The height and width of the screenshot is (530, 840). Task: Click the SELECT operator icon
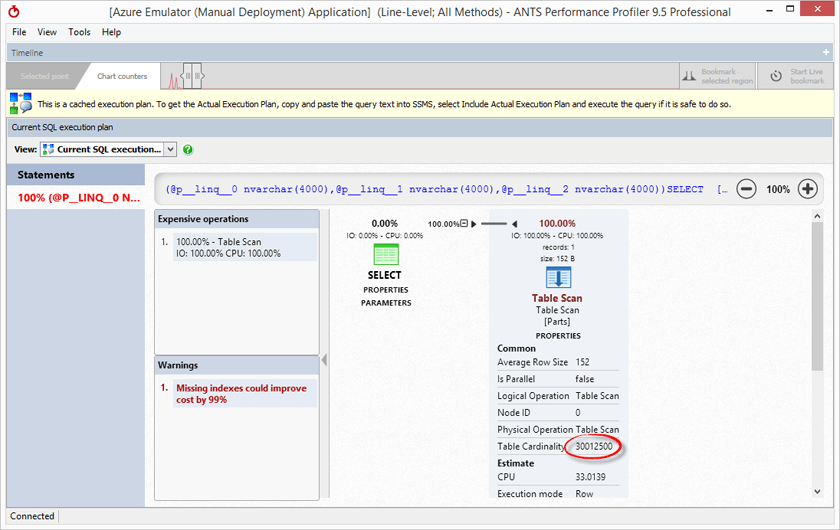pyautogui.click(x=386, y=254)
